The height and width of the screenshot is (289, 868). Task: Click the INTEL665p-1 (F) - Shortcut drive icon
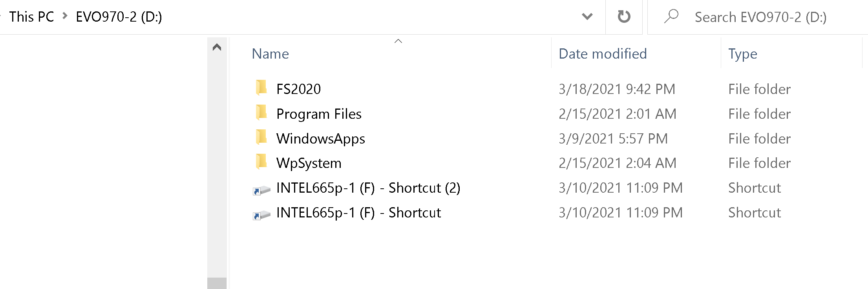pyautogui.click(x=261, y=215)
